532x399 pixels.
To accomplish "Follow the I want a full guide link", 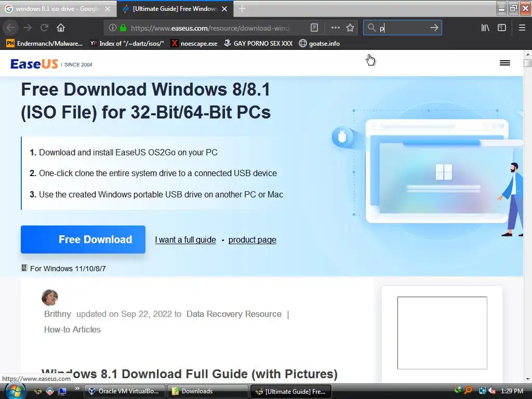I will [185, 240].
